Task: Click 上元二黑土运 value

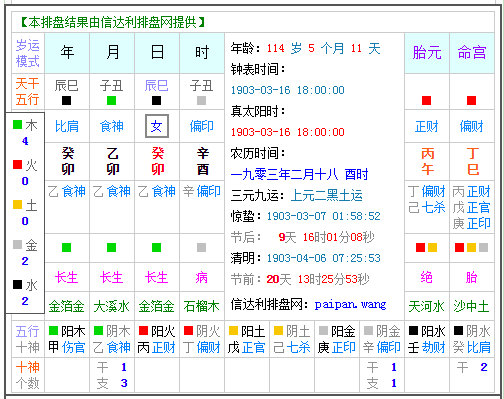Action: point(327,195)
